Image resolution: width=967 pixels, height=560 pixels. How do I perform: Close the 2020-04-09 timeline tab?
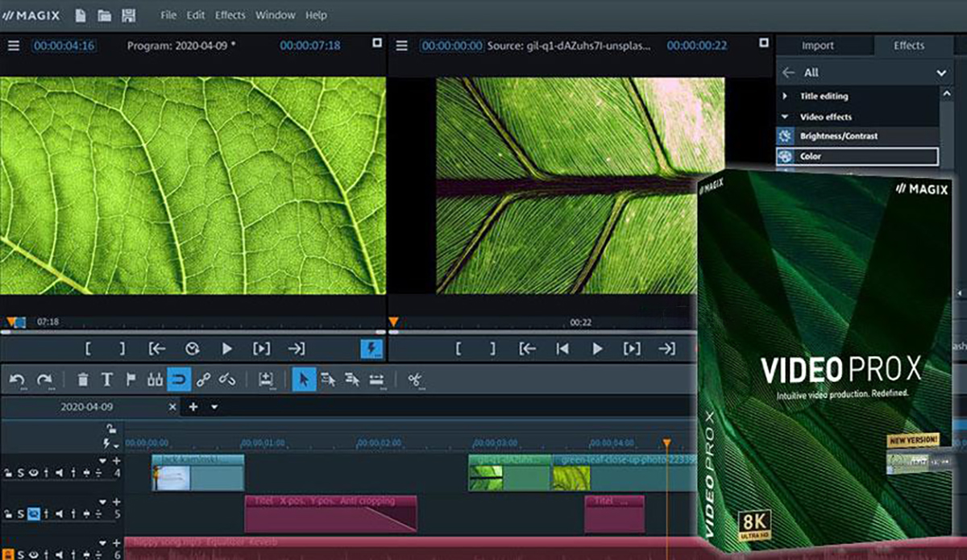pos(172,408)
